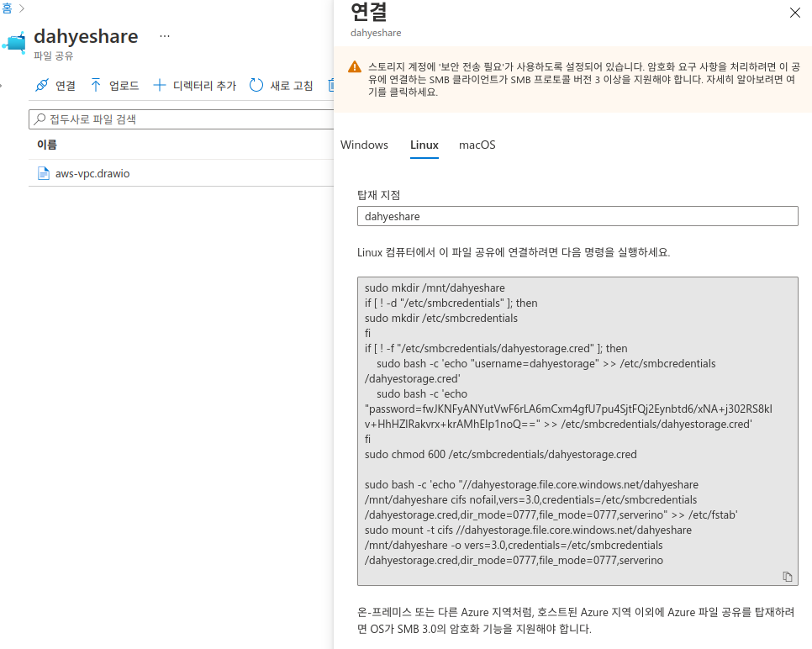Screen dimensions: 812x649
Task: Click the aws-vpc.drawio file icon
Action: point(44,173)
